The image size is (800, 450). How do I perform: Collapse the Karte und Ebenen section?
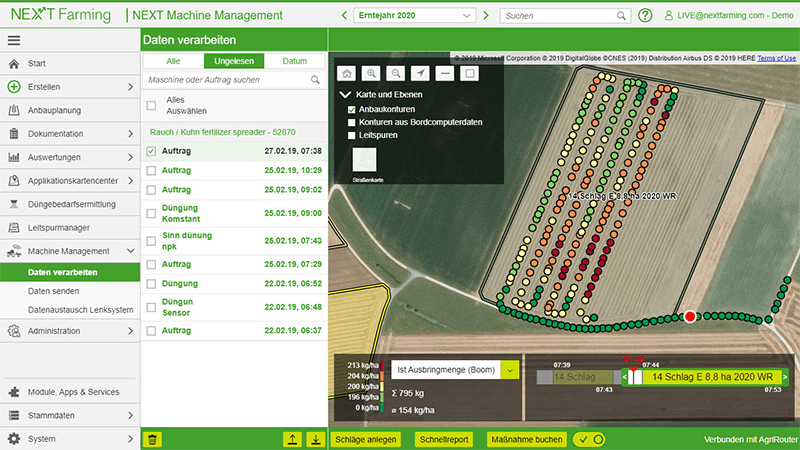click(x=345, y=94)
